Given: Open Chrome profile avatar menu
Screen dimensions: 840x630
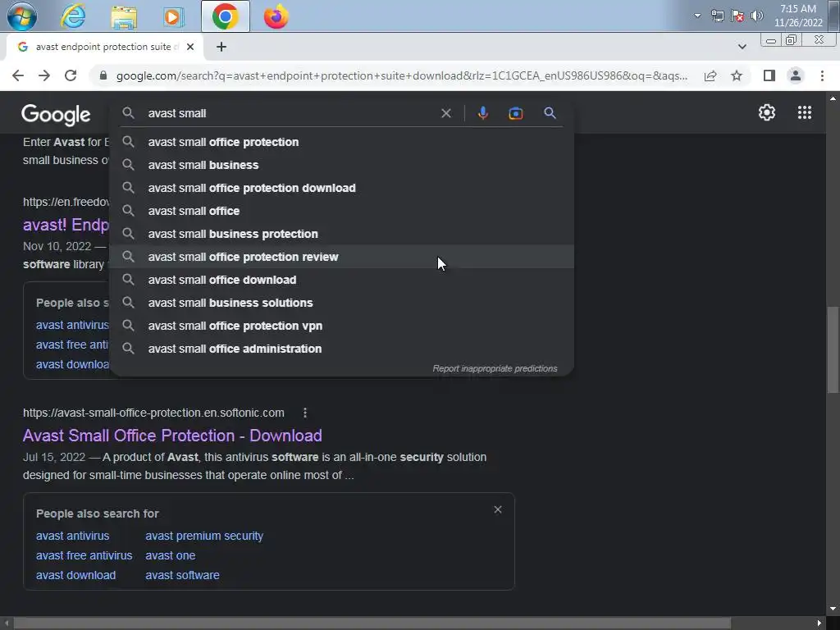Looking at the screenshot, I should pos(796,75).
